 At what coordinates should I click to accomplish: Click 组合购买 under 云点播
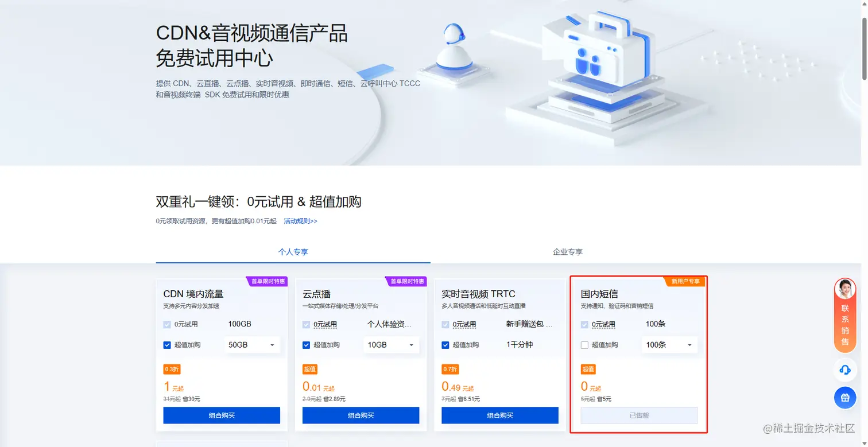361,415
